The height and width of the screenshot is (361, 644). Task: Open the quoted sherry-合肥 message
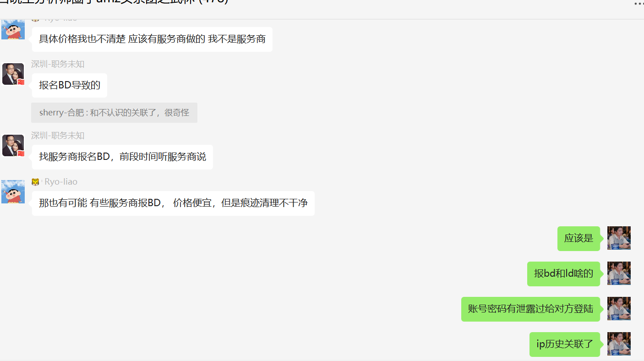pyautogui.click(x=114, y=113)
